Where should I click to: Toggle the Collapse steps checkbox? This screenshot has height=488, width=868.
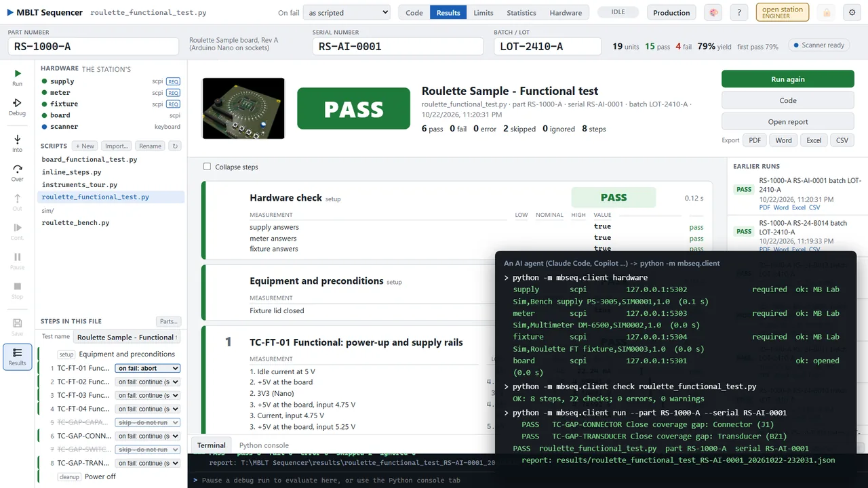pyautogui.click(x=208, y=167)
